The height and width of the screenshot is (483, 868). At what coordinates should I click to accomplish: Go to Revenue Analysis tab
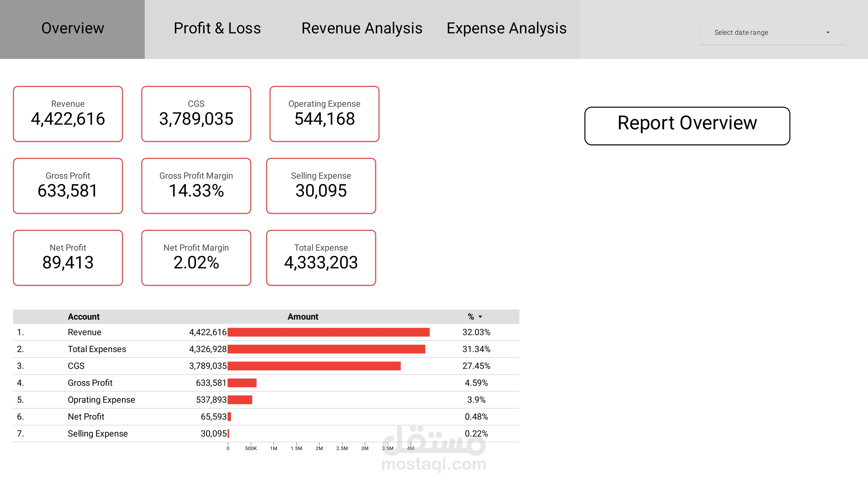click(x=362, y=28)
